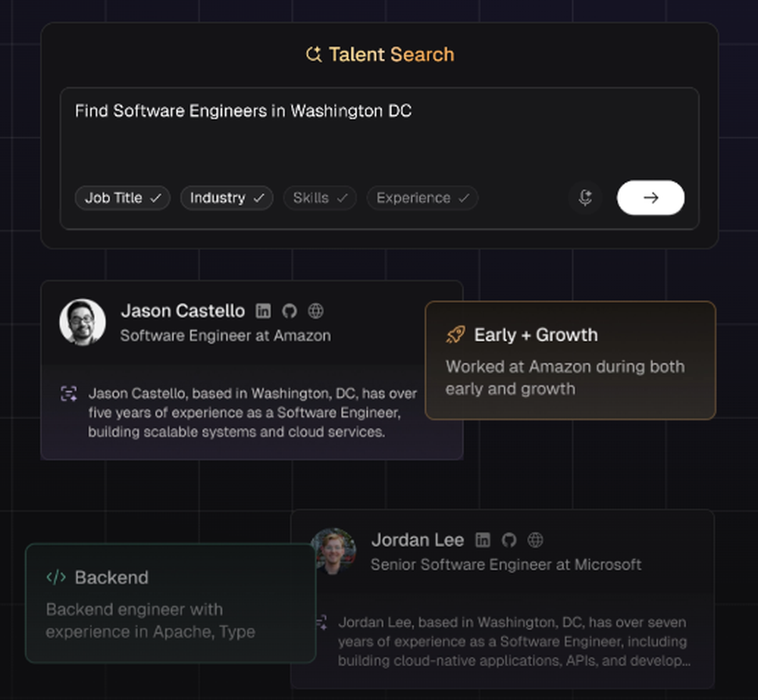Open Jordan Lee's LinkedIn icon

pyautogui.click(x=483, y=540)
